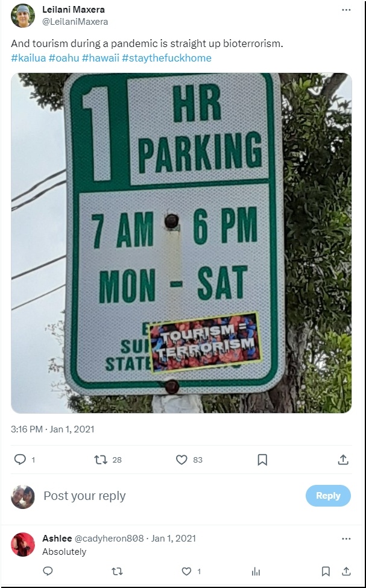Like the tweet with 83 likes
This screenshot has height=588, width=366.
(181, 460)
